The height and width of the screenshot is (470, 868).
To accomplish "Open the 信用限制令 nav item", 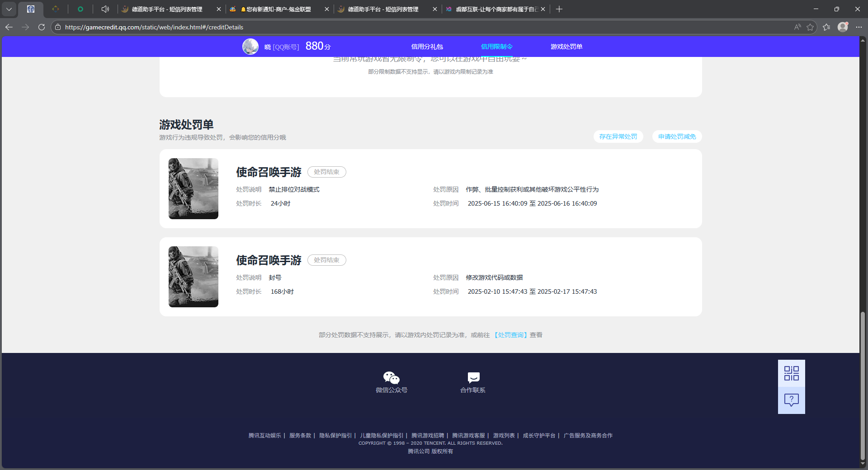I will [x=496, y=47].
